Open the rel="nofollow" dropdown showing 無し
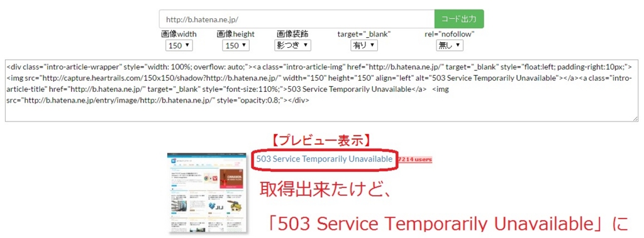644x238 pixels. coord(449,45)
